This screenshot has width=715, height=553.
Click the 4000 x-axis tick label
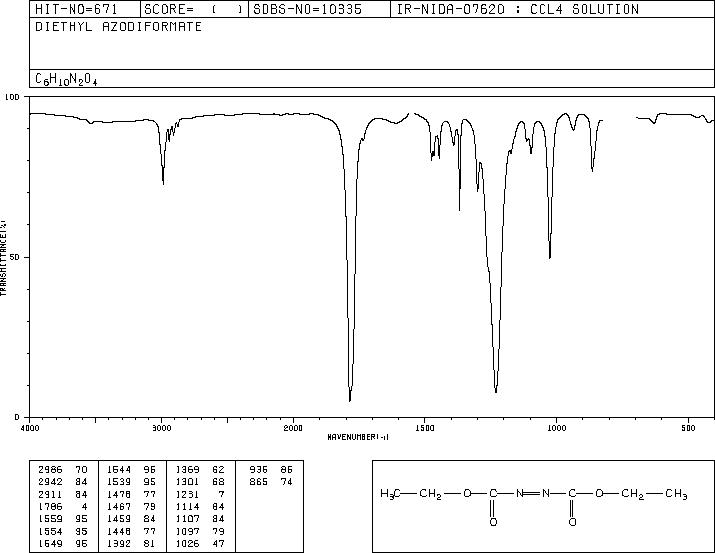(30, 428)
